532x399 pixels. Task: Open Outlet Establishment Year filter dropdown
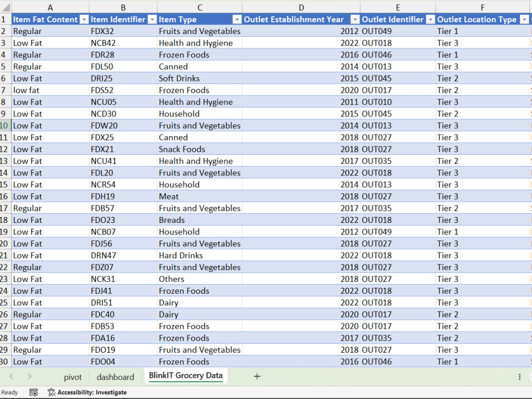354,20
